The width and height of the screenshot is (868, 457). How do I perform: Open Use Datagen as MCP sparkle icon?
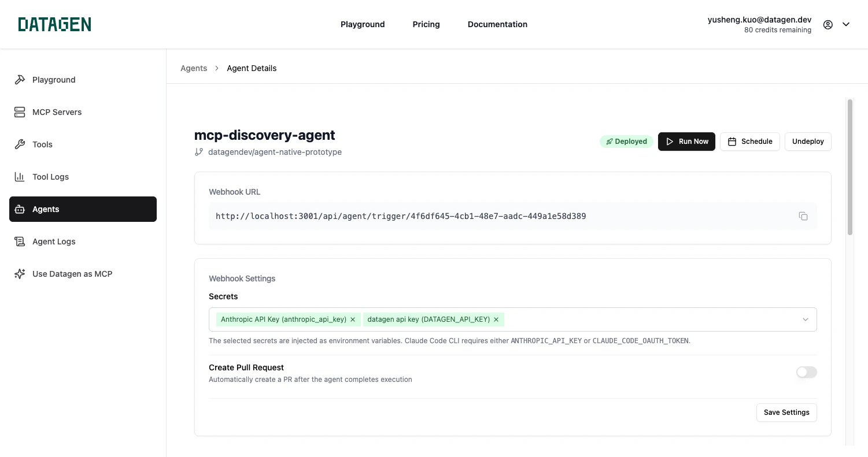[x=19, y=273]
